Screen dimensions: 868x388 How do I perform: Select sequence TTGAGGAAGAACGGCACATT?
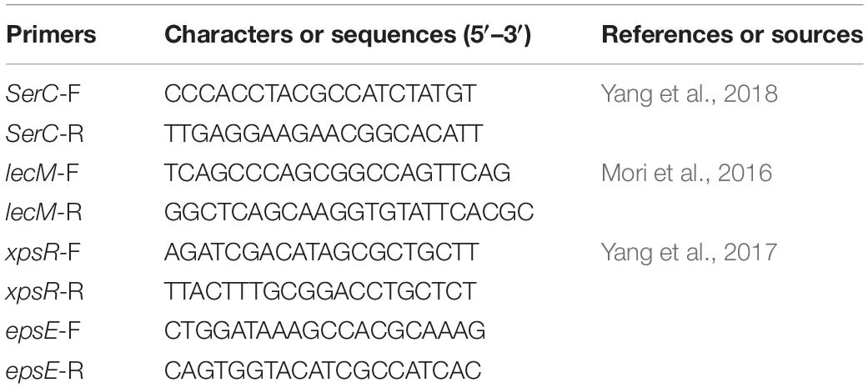324,134
